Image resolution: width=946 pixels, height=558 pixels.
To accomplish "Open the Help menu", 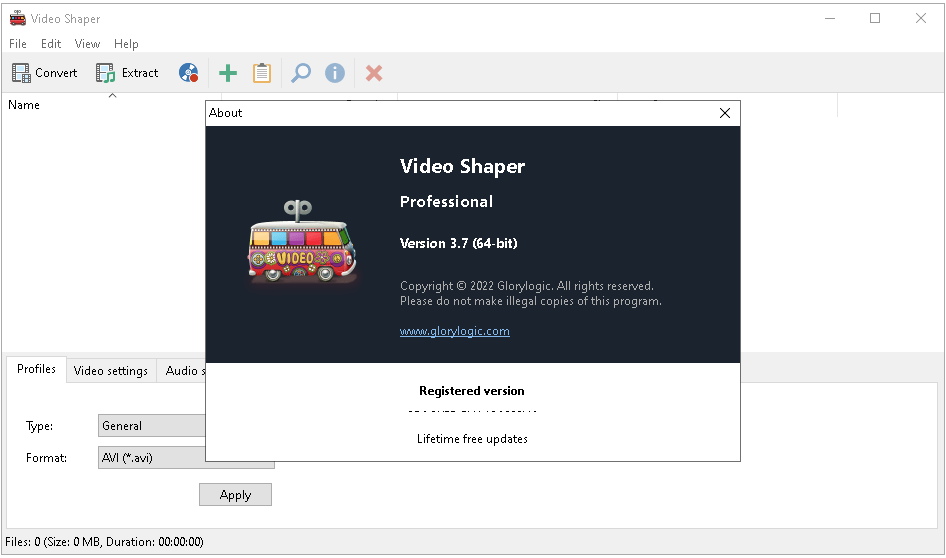I will [x=126, y=43].
